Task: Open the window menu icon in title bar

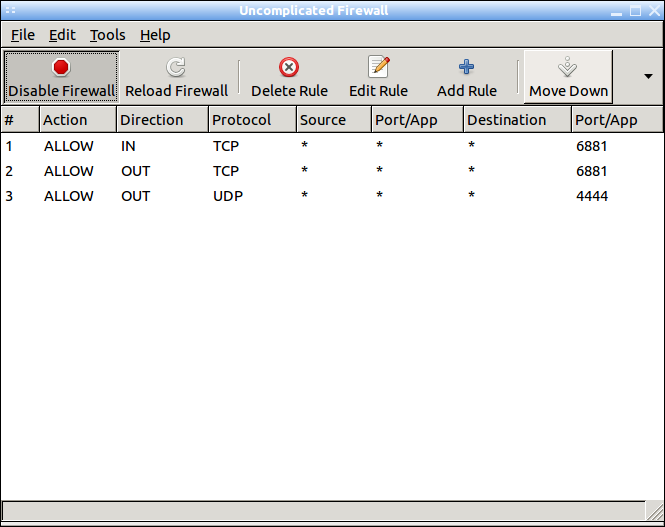Action: 11,10
